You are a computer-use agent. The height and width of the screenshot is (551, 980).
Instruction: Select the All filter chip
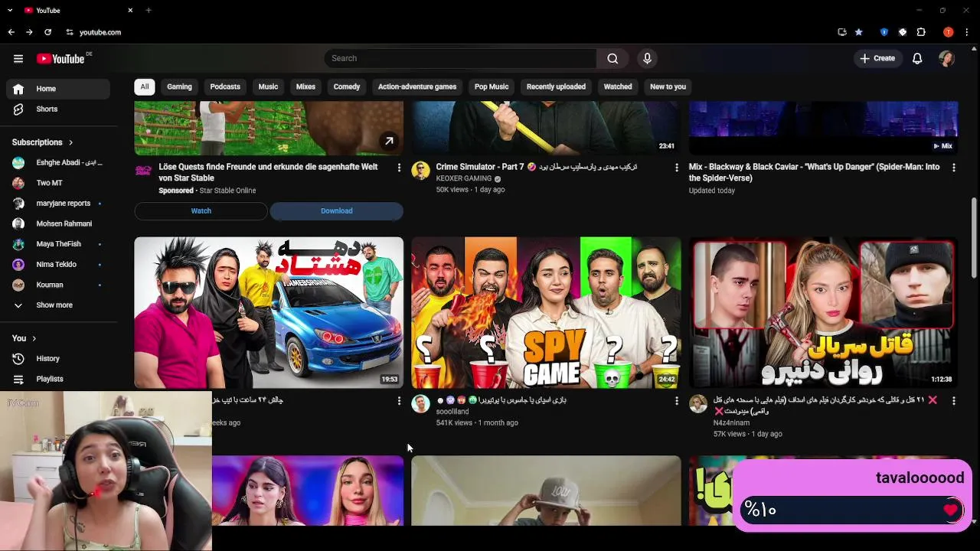[x=144, y=86]
